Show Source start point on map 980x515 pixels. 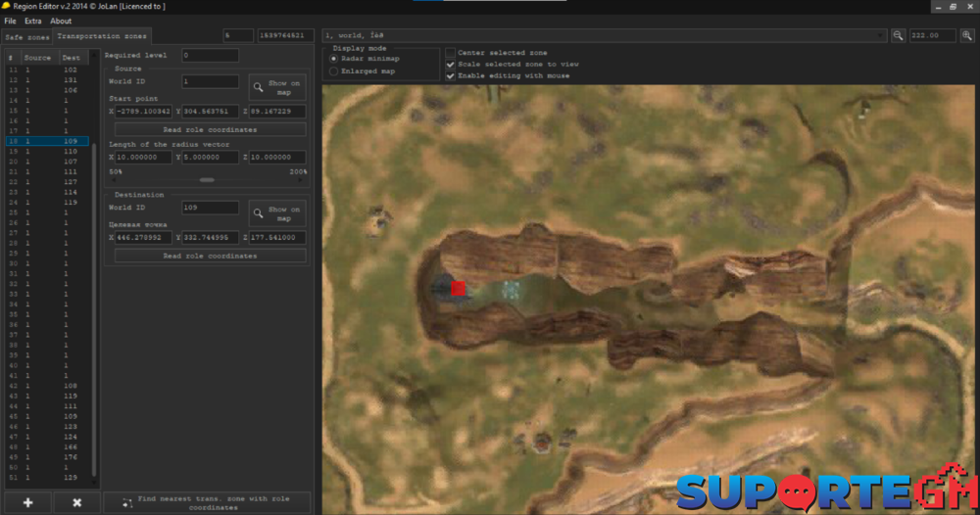[276, 87]
